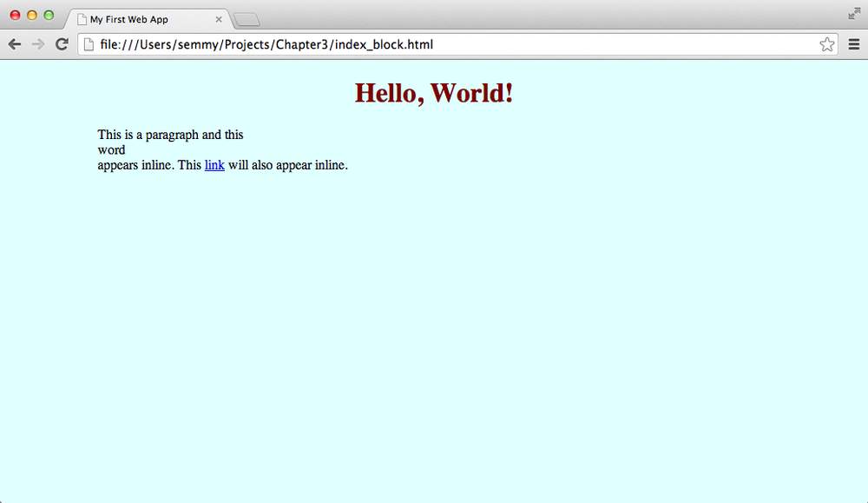Click the Hello, World! heading
This screenshot has height=503, width=868.
pos(434,92)
